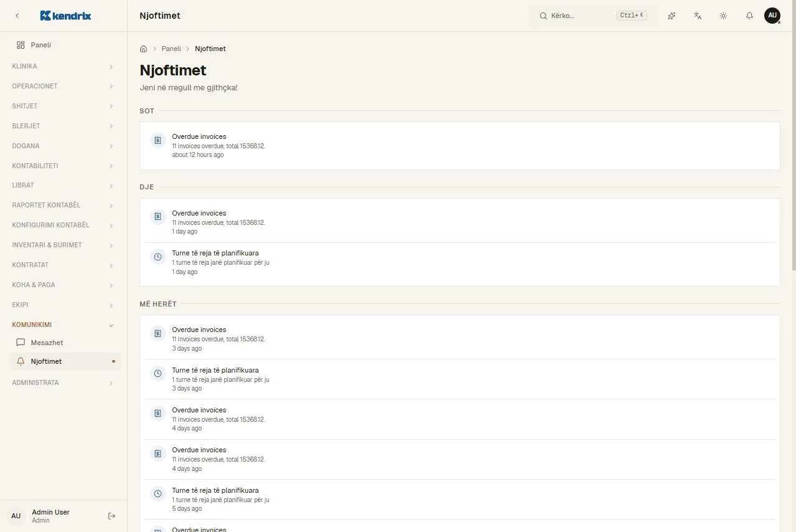Image resolution: width=796 pixels, height=532 pixels.
Task: Click the logout icon beside Admin User
Action: (112, 516)
